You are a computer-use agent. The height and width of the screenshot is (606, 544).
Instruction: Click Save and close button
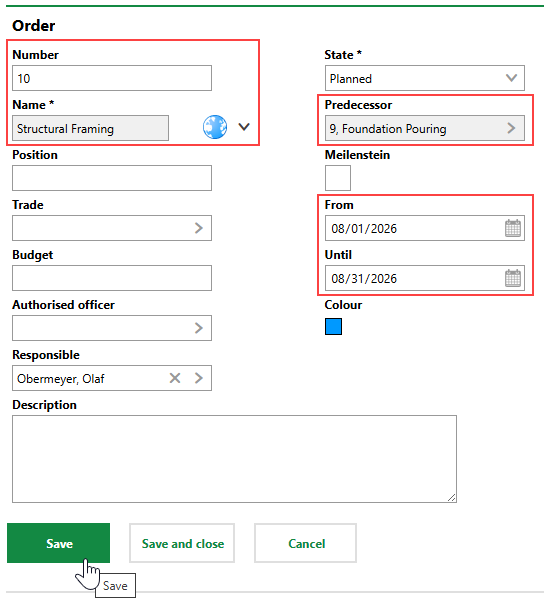point(182,543)
